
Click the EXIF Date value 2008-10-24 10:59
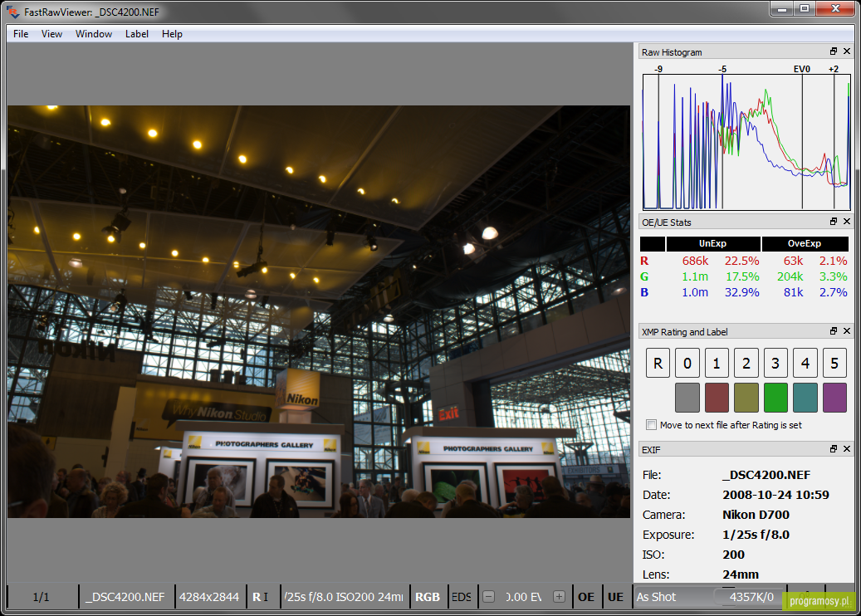pos(775,495)
